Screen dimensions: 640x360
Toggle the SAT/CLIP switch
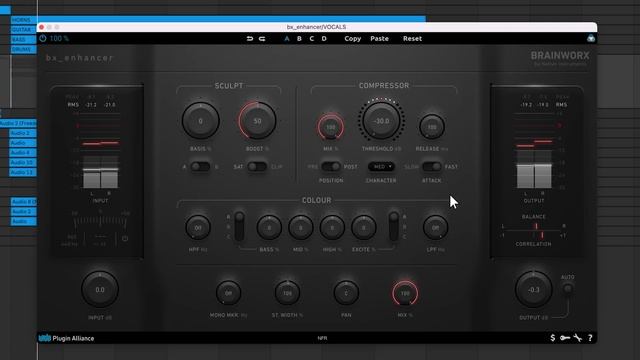257,167
